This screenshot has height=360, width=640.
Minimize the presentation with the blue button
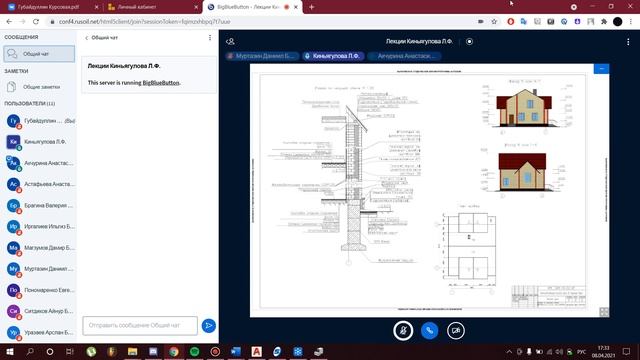point(601,69)
